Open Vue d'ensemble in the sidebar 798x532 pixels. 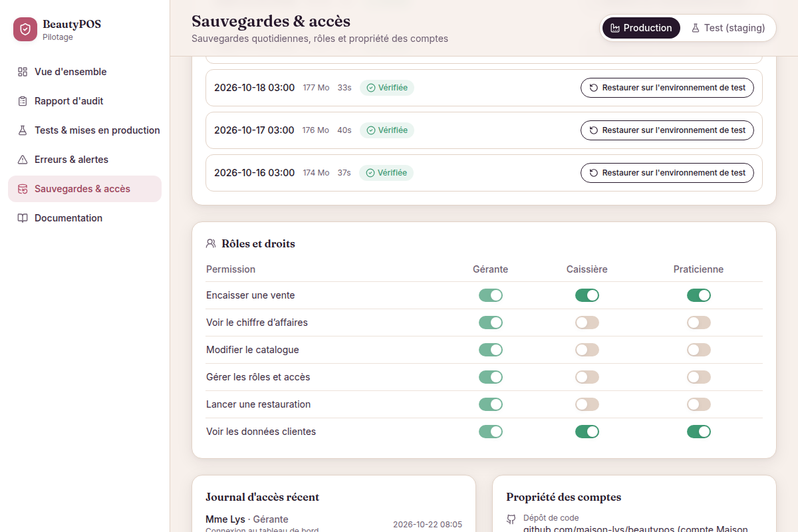84,72
